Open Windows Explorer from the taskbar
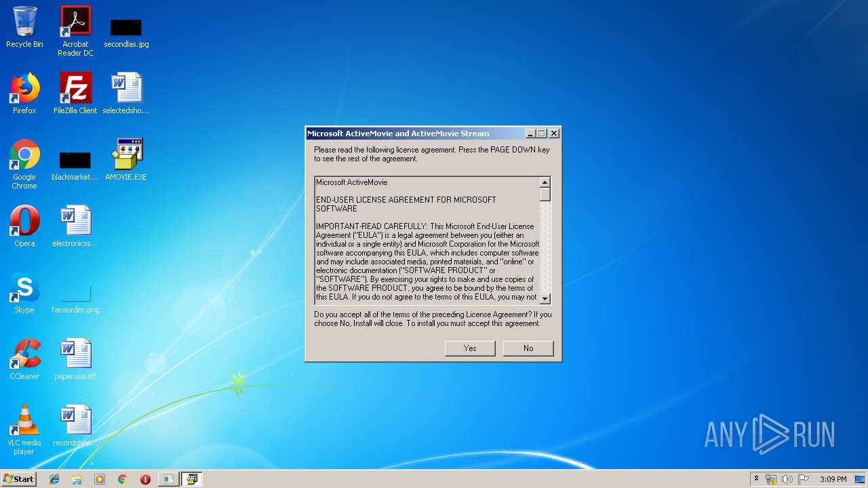The image size is (868, 488). pyautogui.click(x=77, y=479)
